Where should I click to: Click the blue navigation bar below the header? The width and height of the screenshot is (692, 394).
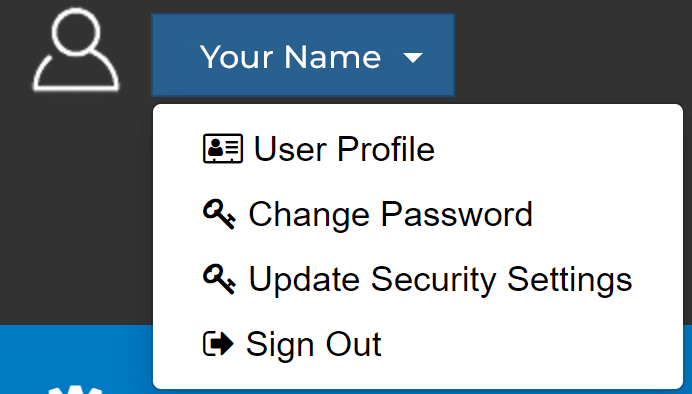pyautogui.click(x=76, y=353)
